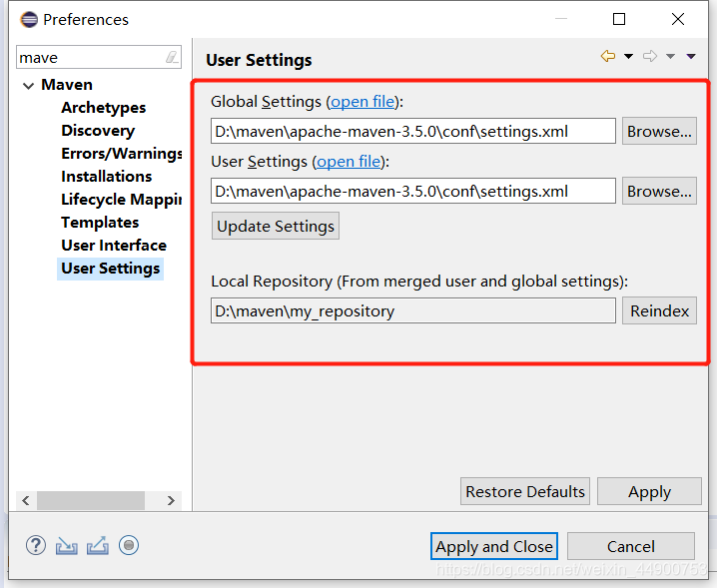Select User Settings tree item
The image size is (717, 588).
110,269
